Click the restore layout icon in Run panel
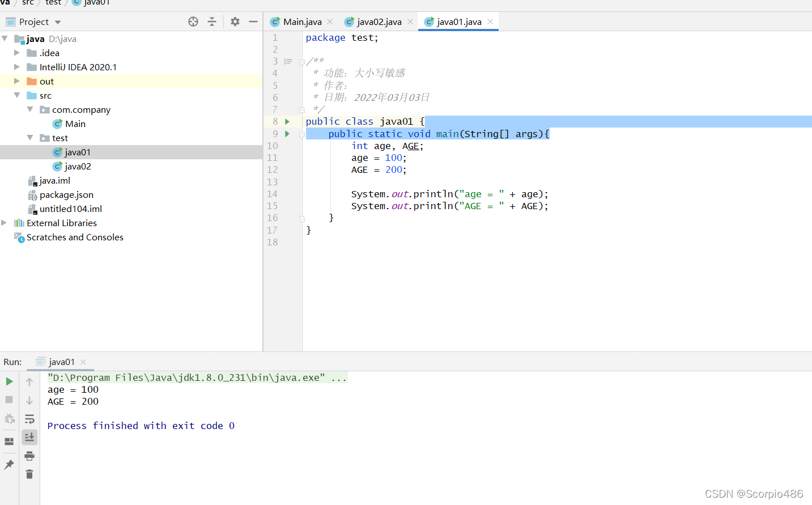 pos(9,441)
